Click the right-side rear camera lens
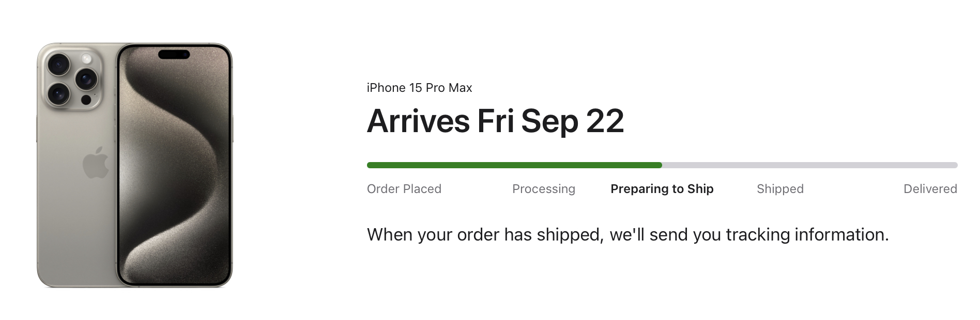This screenshot has width=980, height=320. [86, 79]
